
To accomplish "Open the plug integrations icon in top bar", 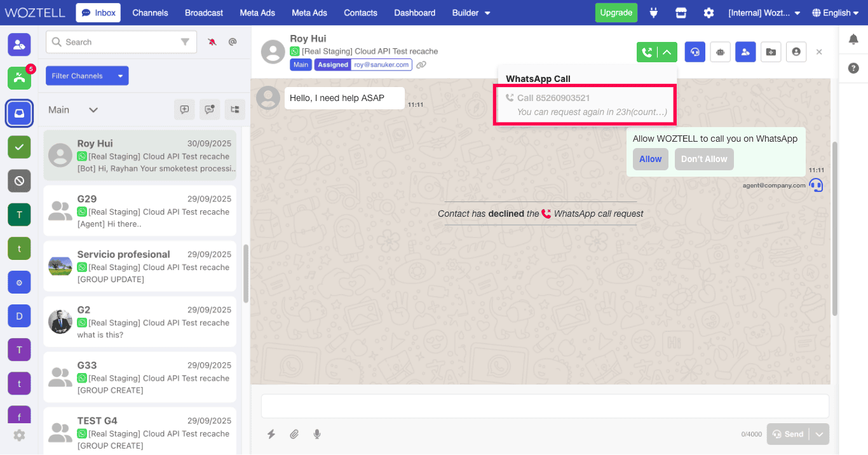I will pyautogui.click(x=653, y=13).
